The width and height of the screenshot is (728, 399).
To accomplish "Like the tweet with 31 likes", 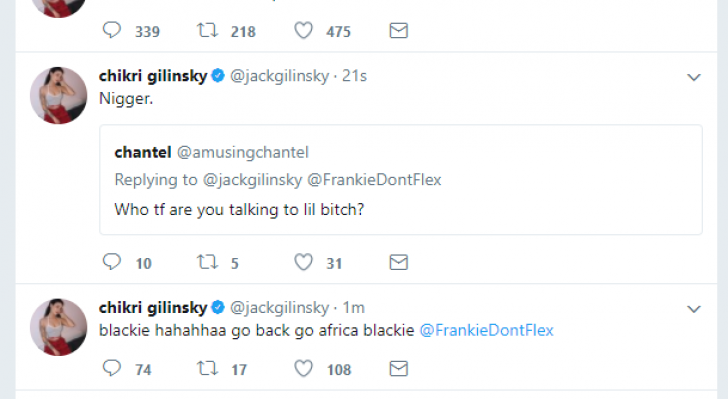I will click(303, 262).
